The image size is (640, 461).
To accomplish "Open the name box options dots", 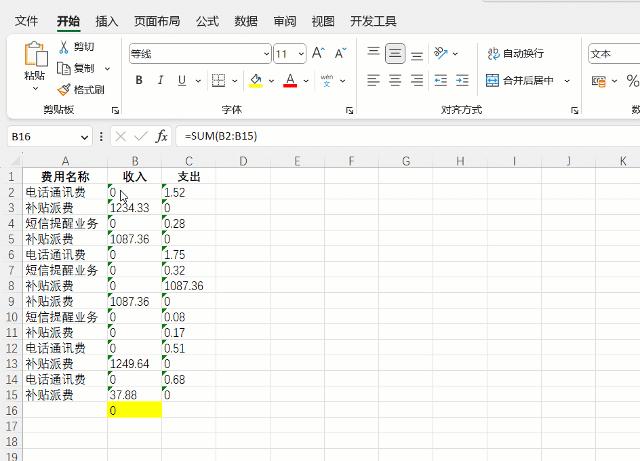I will pos(101,136).
